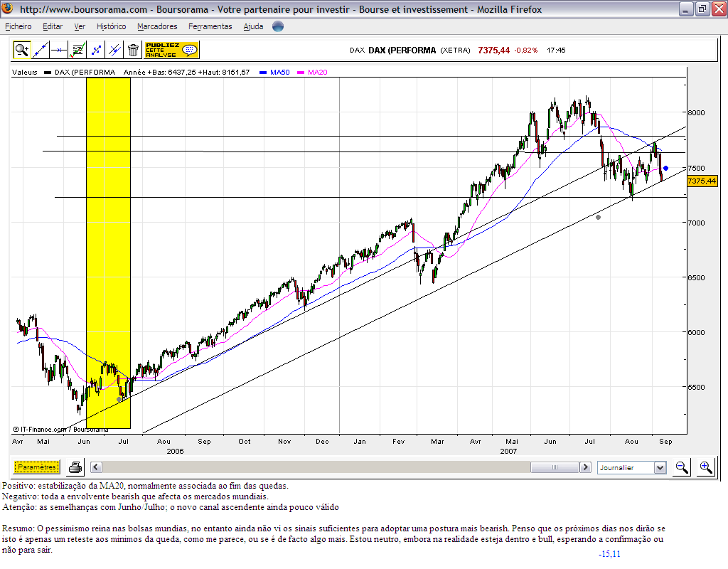Click the MA20 magenta legend swatch

pos(301,73)
